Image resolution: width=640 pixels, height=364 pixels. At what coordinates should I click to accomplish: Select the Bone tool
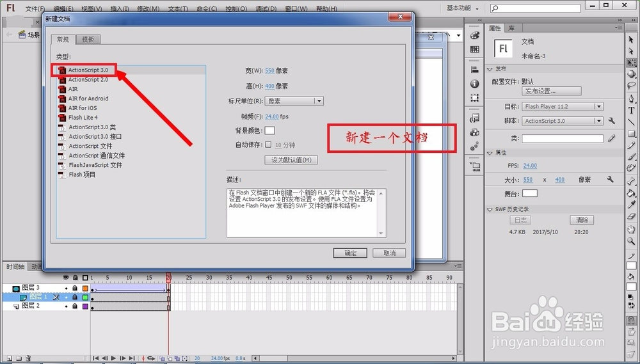click(632, 182)
